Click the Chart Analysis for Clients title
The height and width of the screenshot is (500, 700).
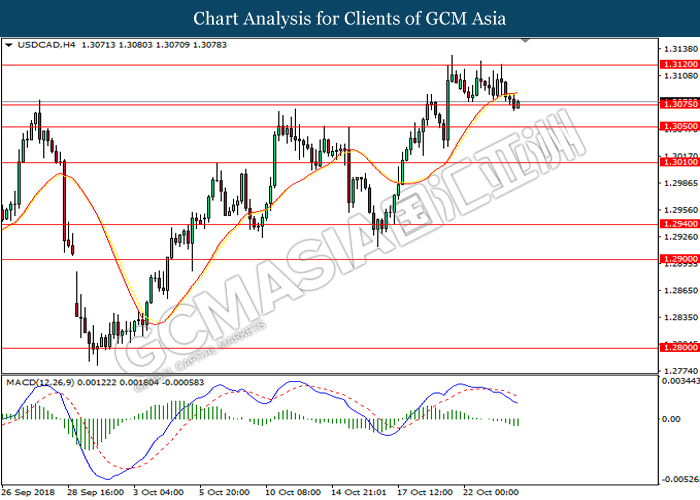click(x=350, y=19)
